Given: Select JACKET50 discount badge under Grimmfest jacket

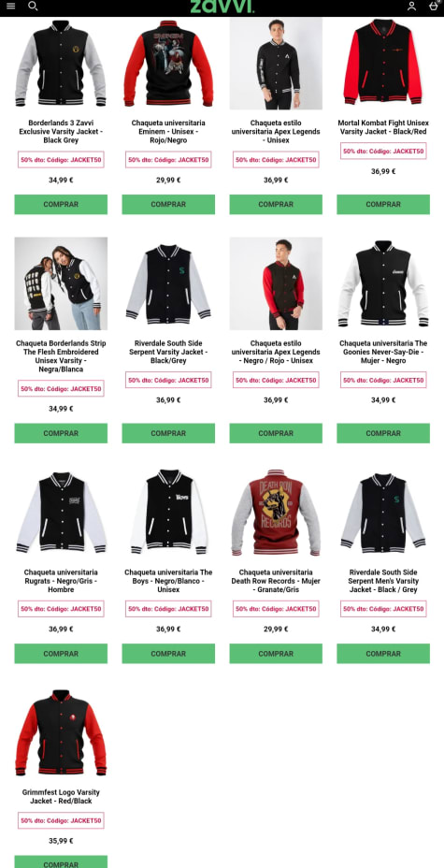Looking at the screenshot, I should (x=61, y=820).
